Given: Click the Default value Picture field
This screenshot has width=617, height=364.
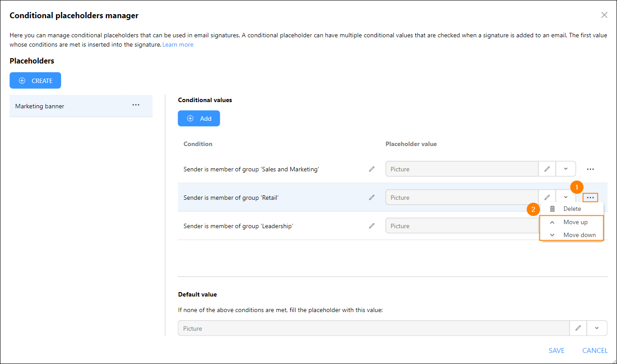Looking at the screenshot, I should 374,328.
